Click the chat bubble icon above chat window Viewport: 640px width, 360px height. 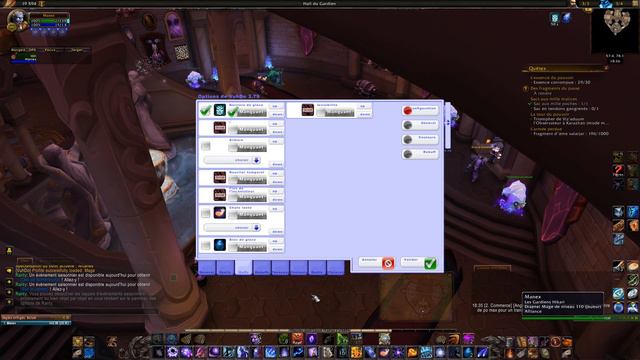point(9,251)
